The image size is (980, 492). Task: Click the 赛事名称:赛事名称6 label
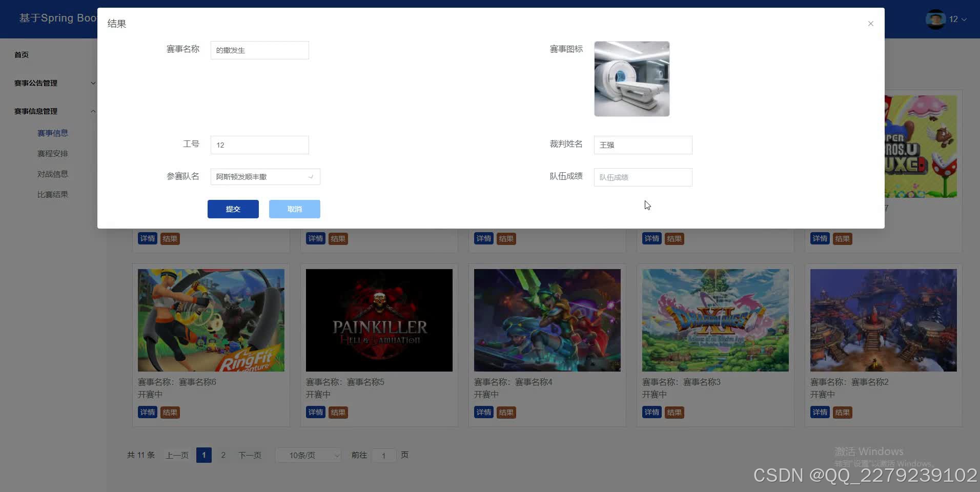tap(177, 382)
